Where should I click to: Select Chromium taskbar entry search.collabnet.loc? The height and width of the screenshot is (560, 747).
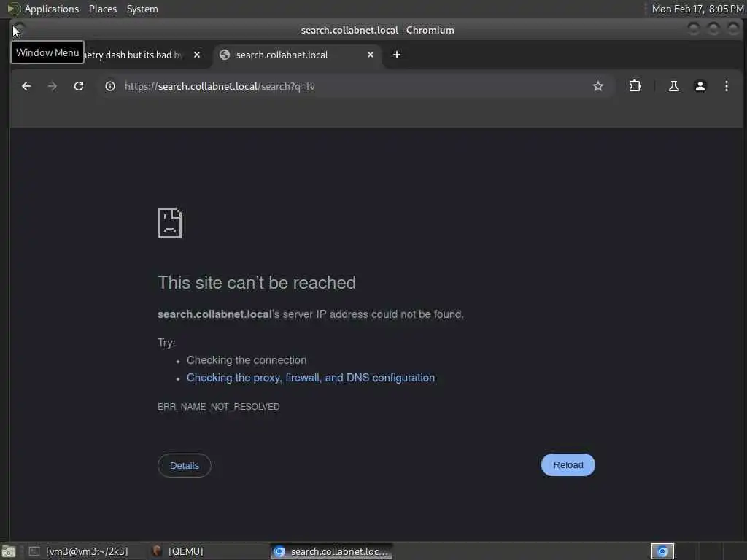coord(332,551)
